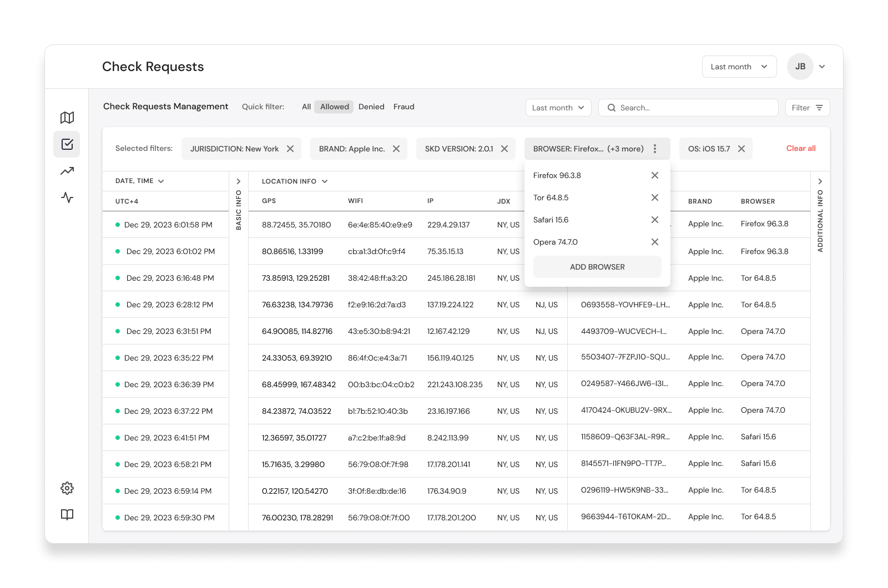Click IP address 221.243.108.235

(455, 384)
